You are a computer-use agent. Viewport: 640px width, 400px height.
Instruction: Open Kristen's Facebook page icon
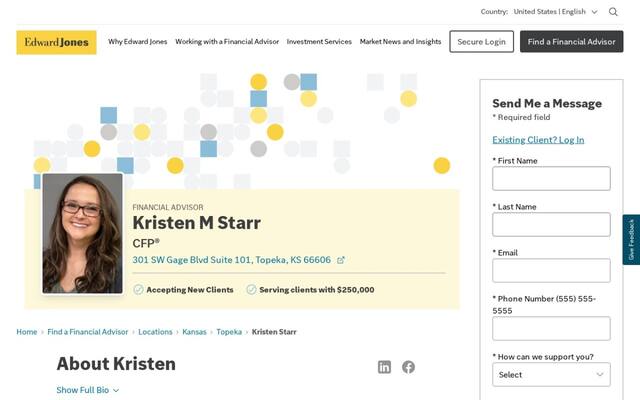point(408,367)
